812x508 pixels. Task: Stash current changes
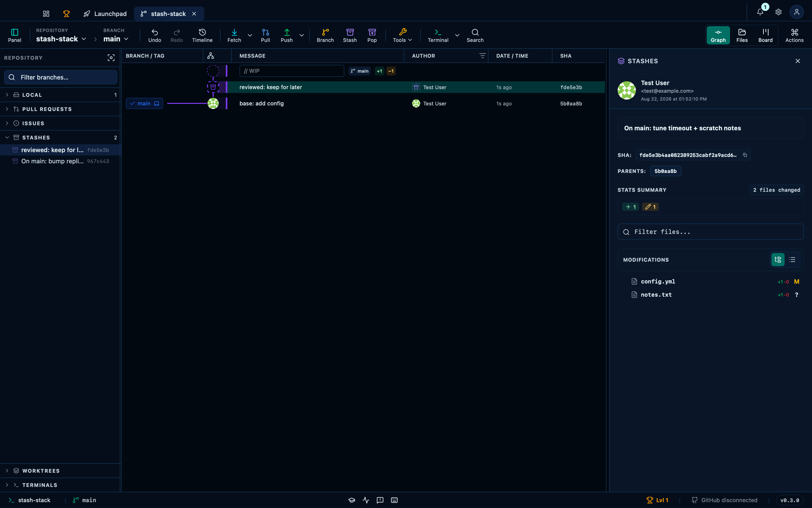point(350,35)
